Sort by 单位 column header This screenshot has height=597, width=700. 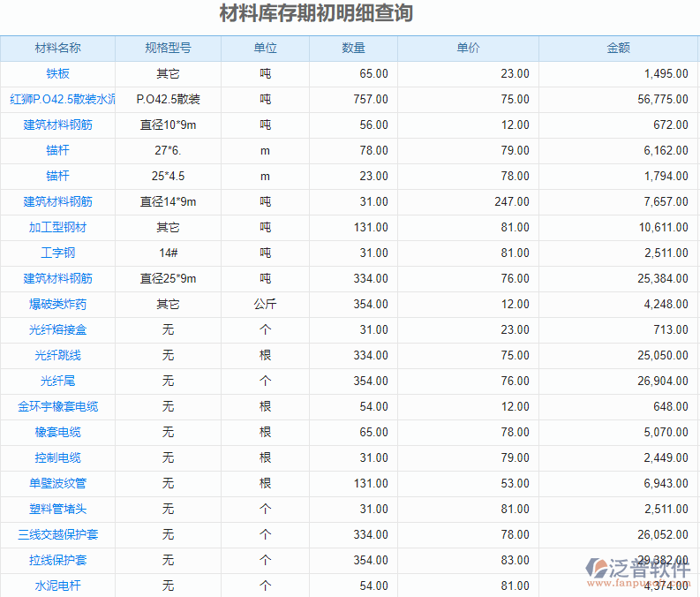(265, 49)
